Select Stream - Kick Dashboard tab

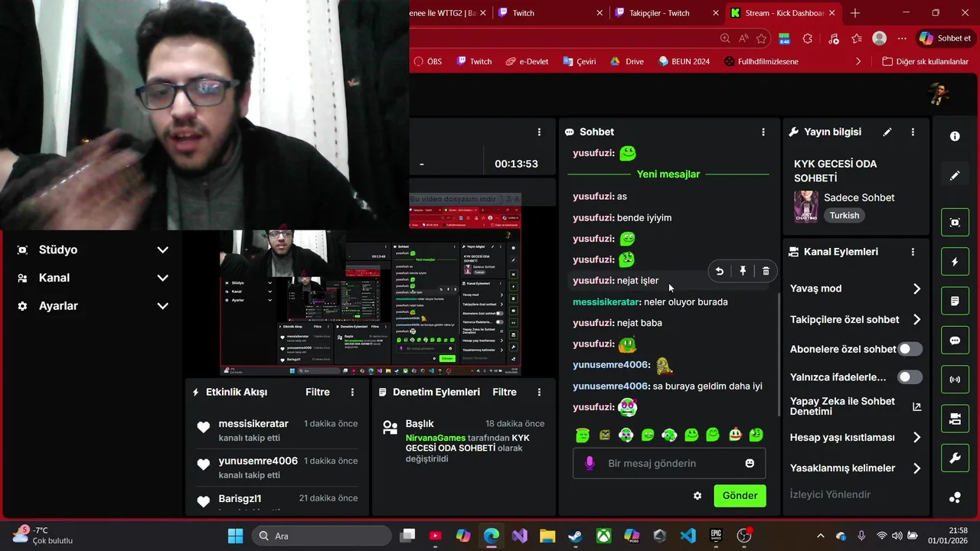[783, 13]
